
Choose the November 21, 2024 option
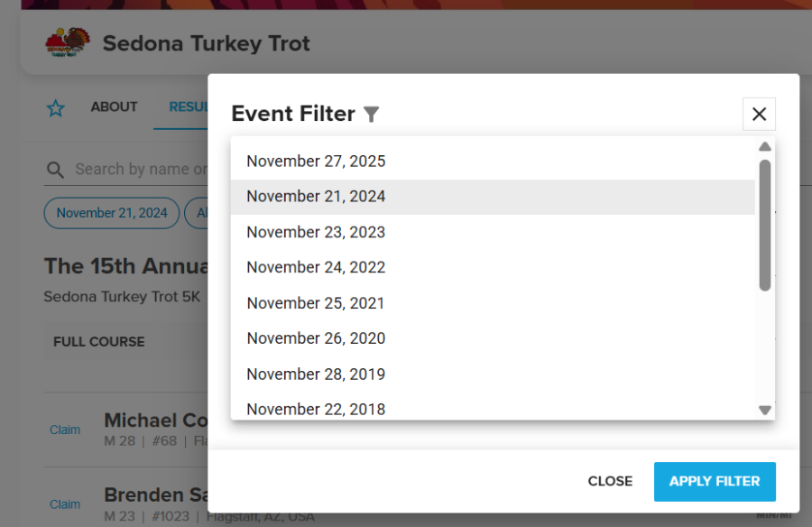pos(316,197)
